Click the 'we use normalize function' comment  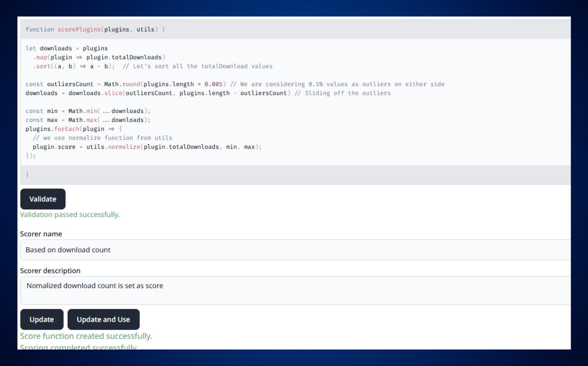tap(102, 138)
